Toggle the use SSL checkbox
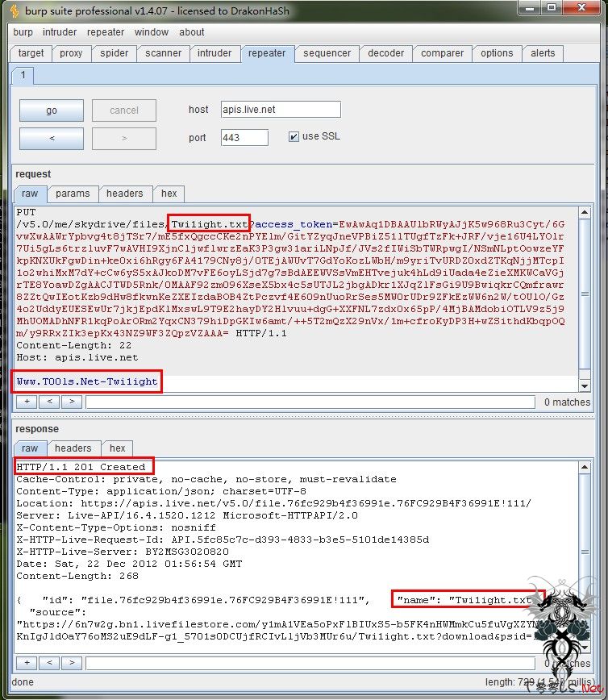608x700 pixels. click(x=294, y=136)
